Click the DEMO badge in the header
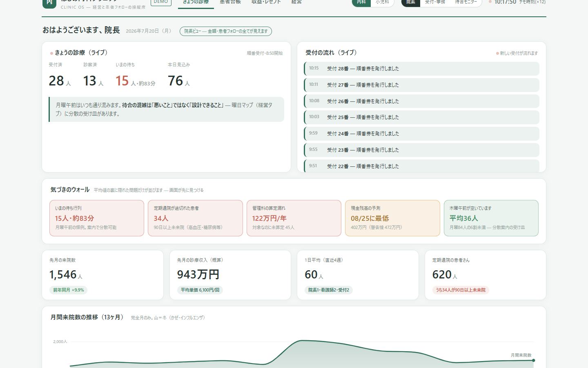The image size is (588, 368). [x=161, y=2]
